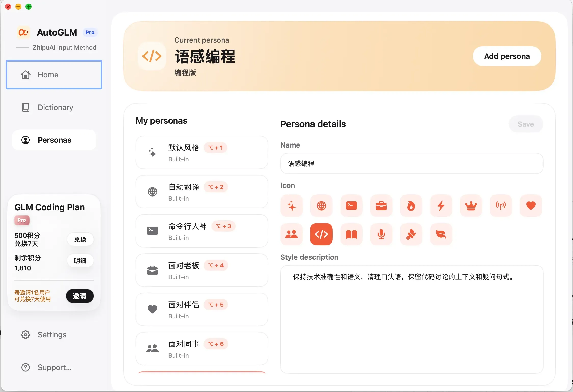Image resolution: width=573 pixels, height=392 pixels.
Task: Select the 默认风格 persona from My personas
Action: [x=202, y=153]
